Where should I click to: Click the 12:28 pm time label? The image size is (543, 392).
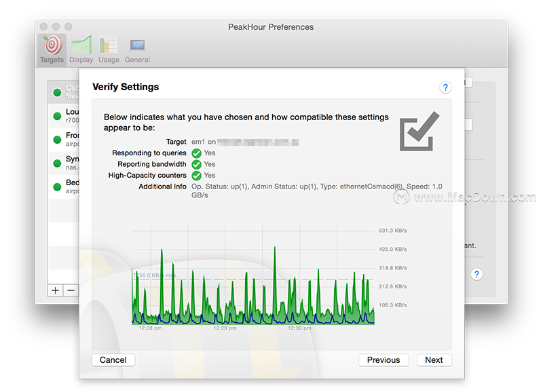pos(150,328)
